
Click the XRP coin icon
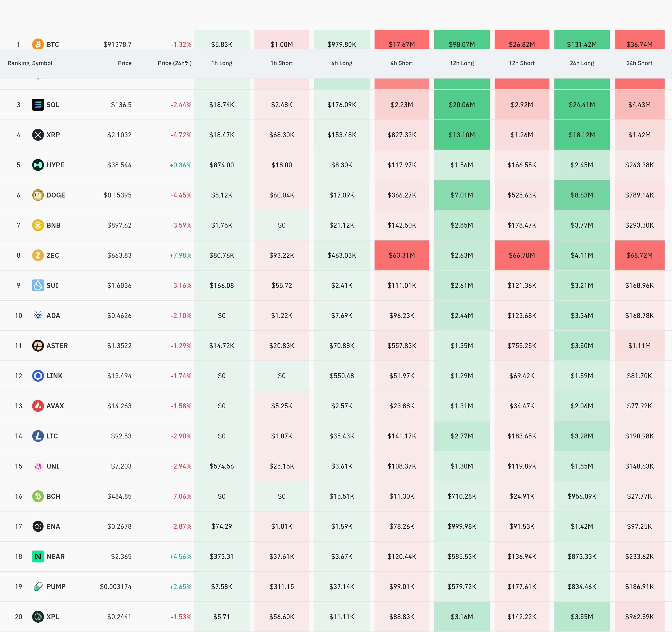38,135
